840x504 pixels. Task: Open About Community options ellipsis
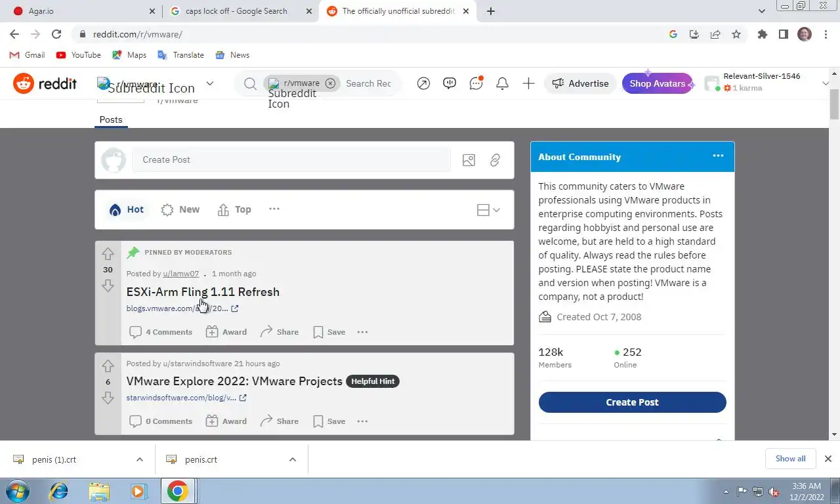coord(718,156)
